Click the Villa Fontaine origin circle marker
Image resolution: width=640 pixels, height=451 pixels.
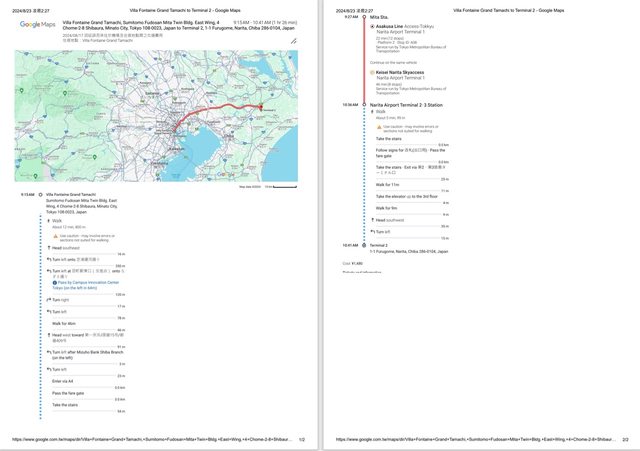click(x=42, y=194)
